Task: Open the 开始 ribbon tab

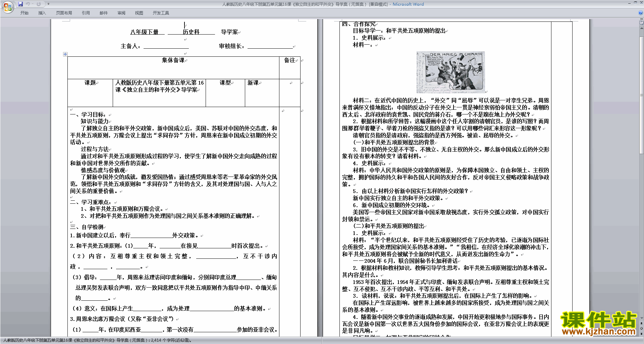Action: point(24,13)
